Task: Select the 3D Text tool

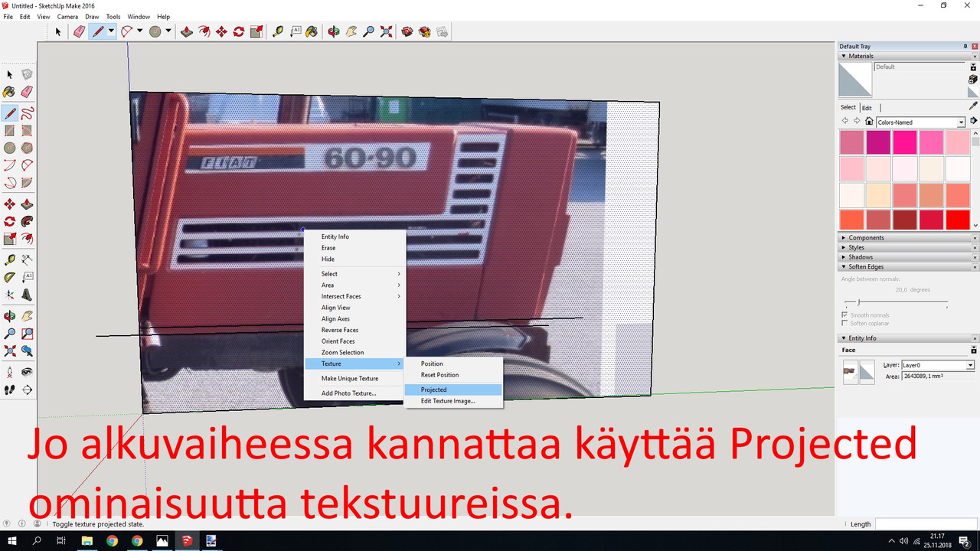Action: [x=27, y=295]
